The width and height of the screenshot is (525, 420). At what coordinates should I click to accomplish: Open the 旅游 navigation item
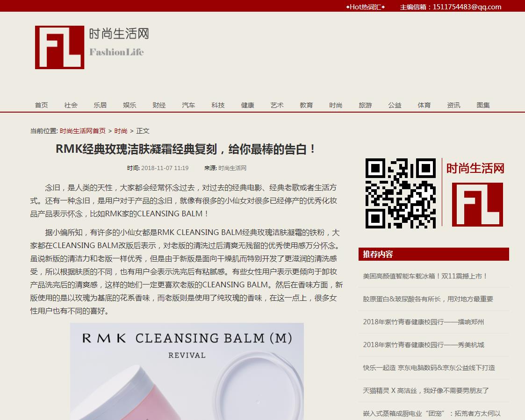(x=365, y=105)
